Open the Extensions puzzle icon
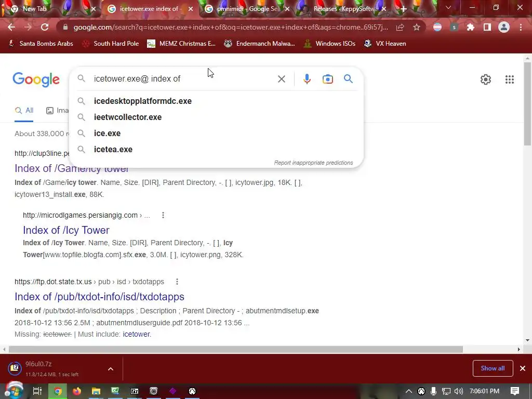This screenshot has height=399, width=532. click(x=471, y=27)
